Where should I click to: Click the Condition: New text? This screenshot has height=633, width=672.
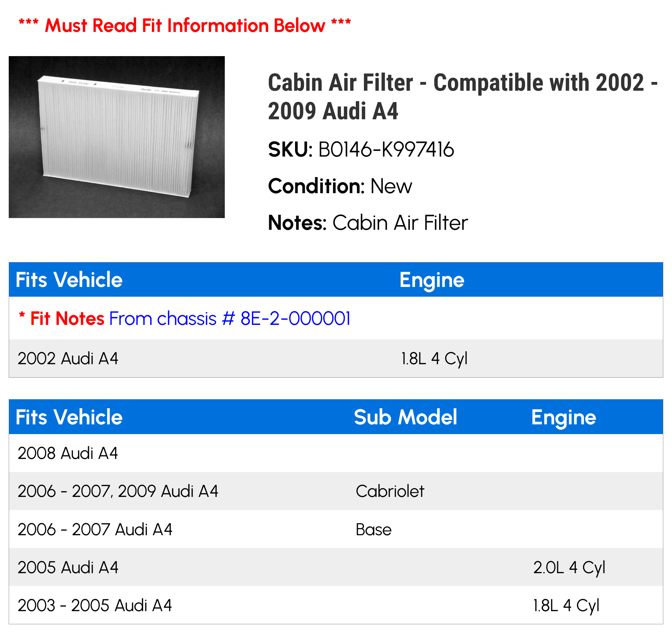[x=340, y=186]
